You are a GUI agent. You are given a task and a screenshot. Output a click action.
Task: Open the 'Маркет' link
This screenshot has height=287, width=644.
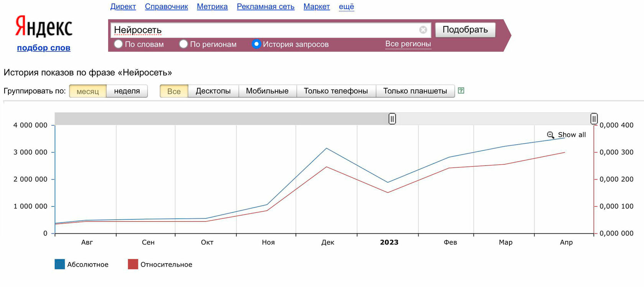coord(317,7)
